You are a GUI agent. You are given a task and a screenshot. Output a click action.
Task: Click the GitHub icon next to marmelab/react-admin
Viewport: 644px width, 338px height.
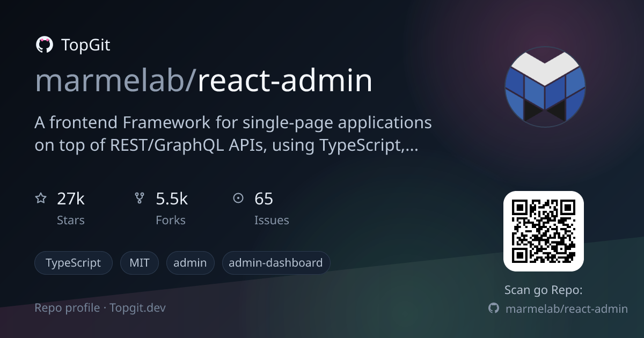click(493, 308)
